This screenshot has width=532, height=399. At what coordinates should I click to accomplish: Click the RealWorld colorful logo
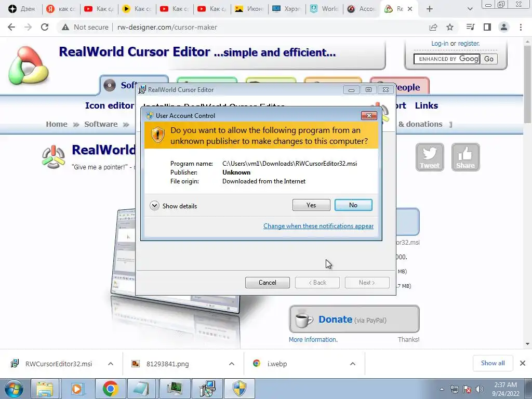pyautogui.click(x=29, y=65)
